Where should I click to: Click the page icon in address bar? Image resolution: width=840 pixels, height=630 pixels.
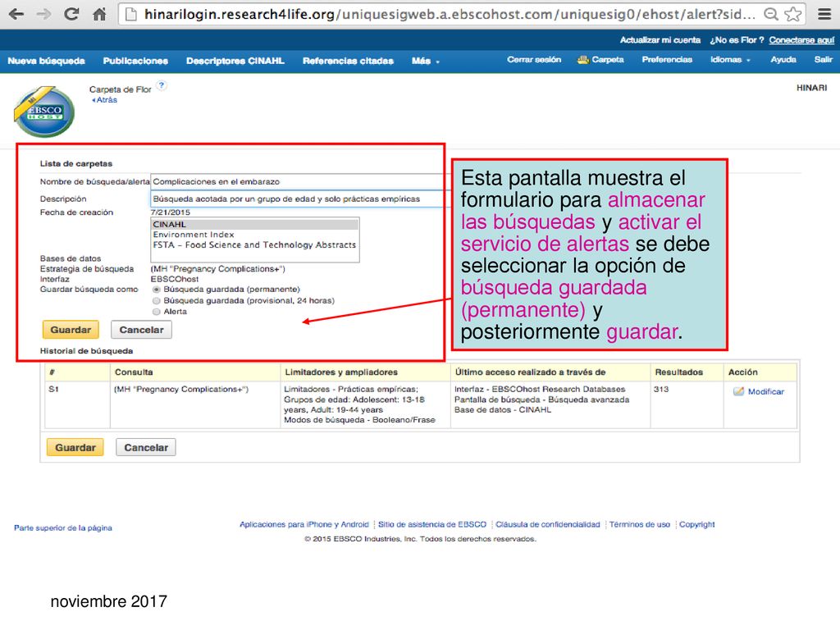[130, 15]
